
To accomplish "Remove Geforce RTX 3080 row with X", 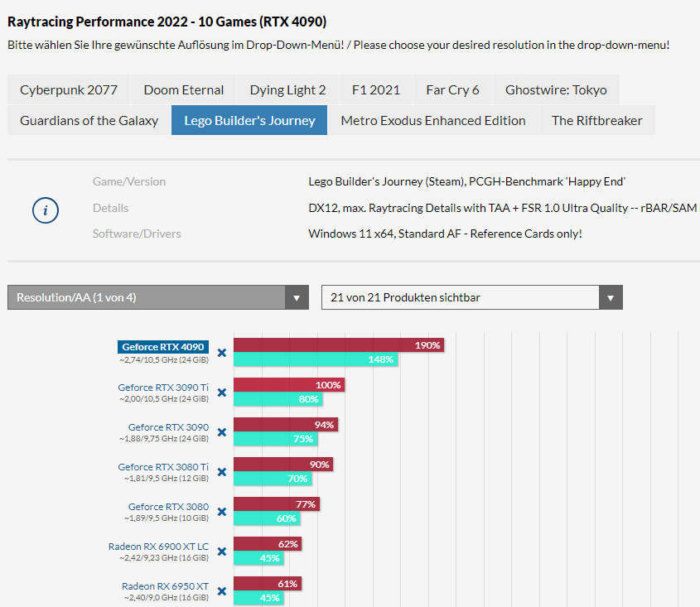I will pyautogui.click(x=222, y=512).
